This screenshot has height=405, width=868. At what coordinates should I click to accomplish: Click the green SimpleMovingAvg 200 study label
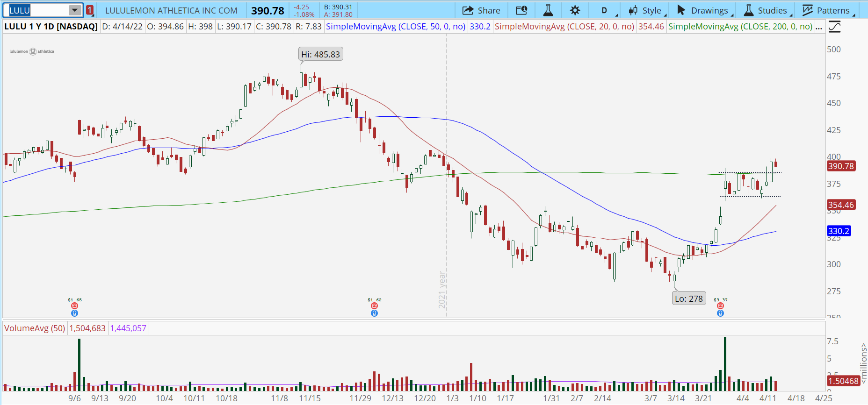click(740, 27)
